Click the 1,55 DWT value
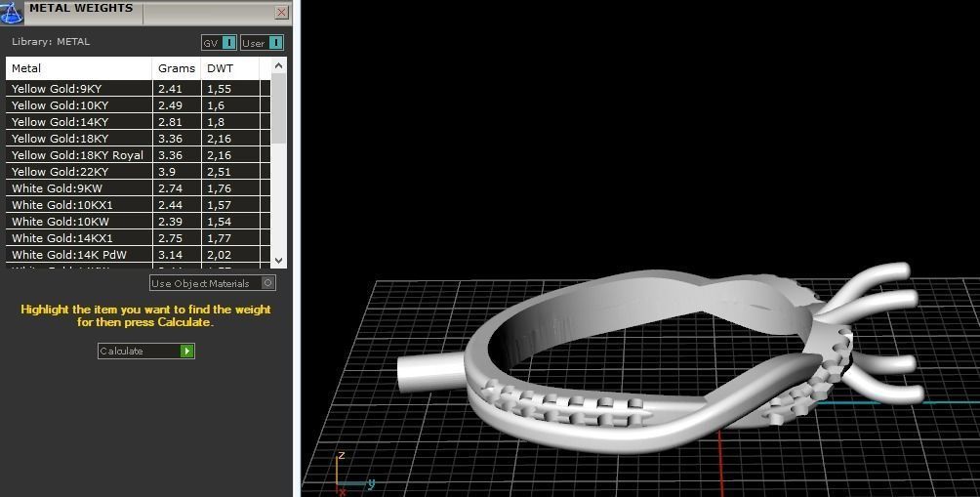Image resolution: width=980 pixels, height=497 pixels. pos(220,89)
